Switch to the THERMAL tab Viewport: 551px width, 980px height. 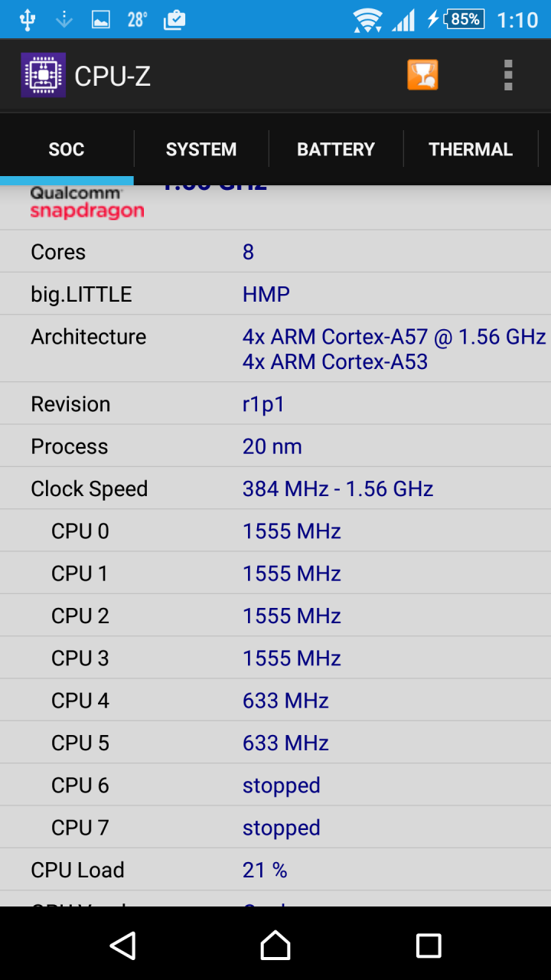coord(471,149)
